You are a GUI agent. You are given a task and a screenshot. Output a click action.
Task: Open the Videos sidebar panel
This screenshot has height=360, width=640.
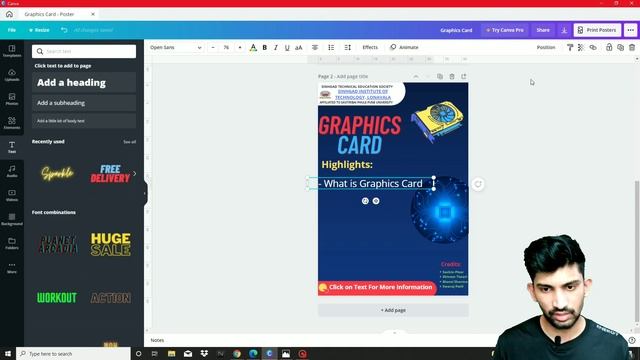[x=12, y=195]
